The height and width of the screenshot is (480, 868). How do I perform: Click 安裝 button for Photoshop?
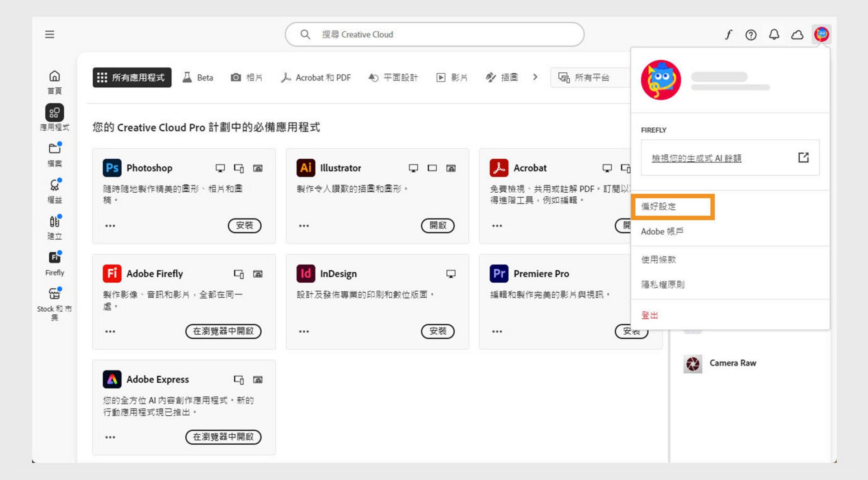click(245, 226)
